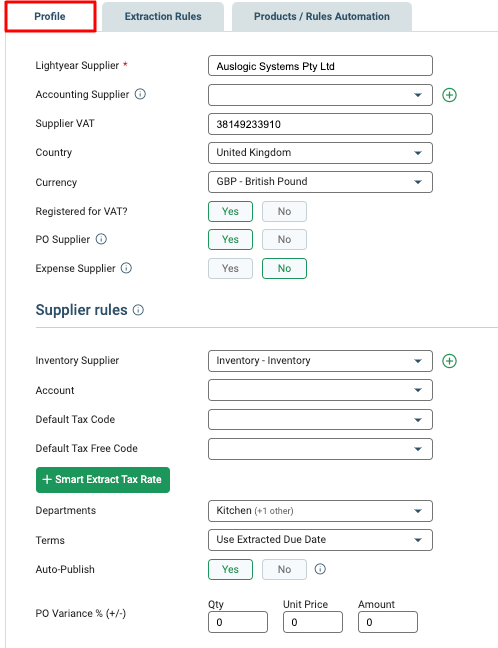Open the Departments Kitchen dropdown
The width and height of the screenshot is (498, 648).
[320, 511]
